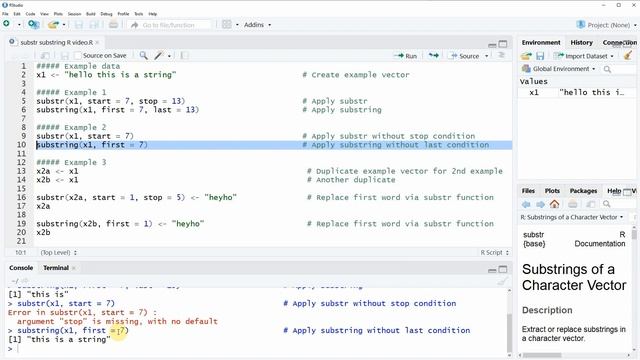Screen dimensions: 640x360
Task: Open the Import Dataset dropdown
Action: click(x=584, y=56)
